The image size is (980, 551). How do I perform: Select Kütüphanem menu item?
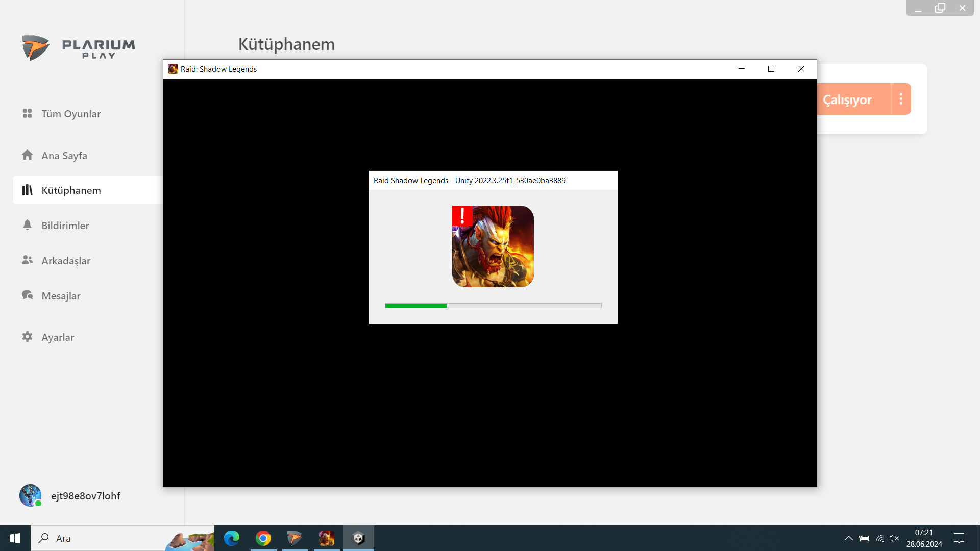(88, 190)
